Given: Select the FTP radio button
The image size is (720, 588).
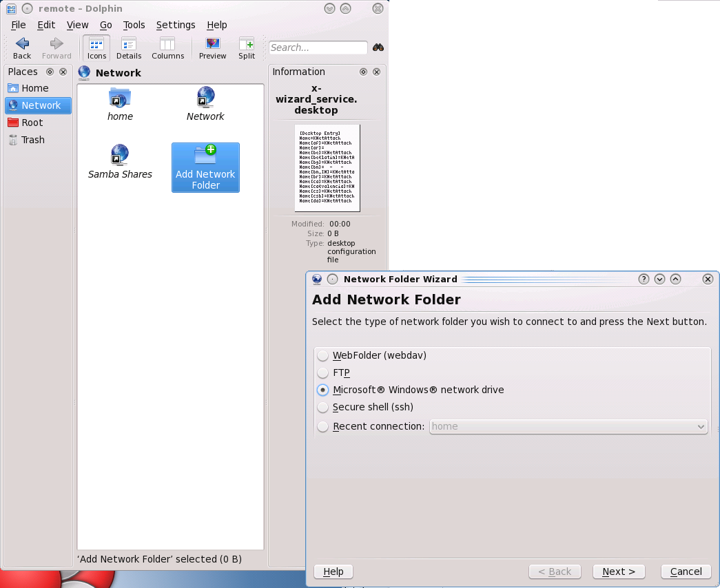Looking at the screenshot, I should (x=323, y=373).
